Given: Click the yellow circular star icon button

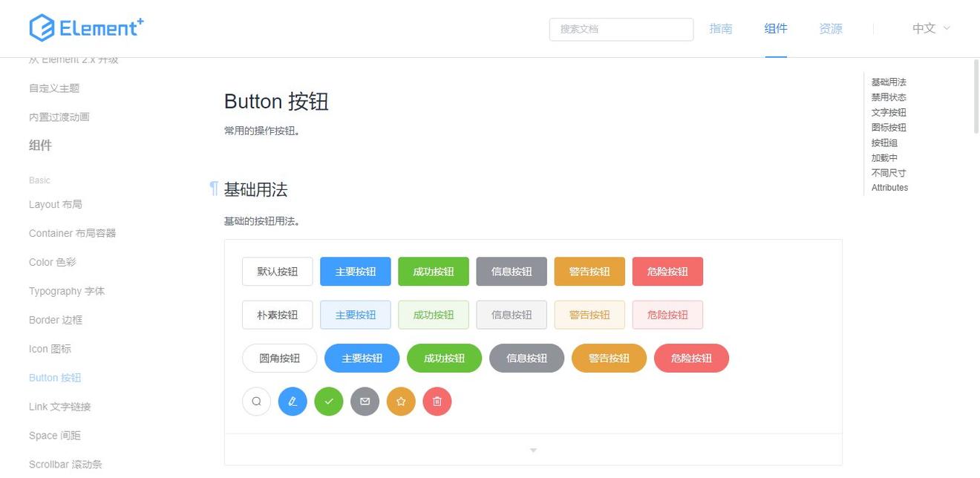Looking at the screenshot, I should pos(401,401).
